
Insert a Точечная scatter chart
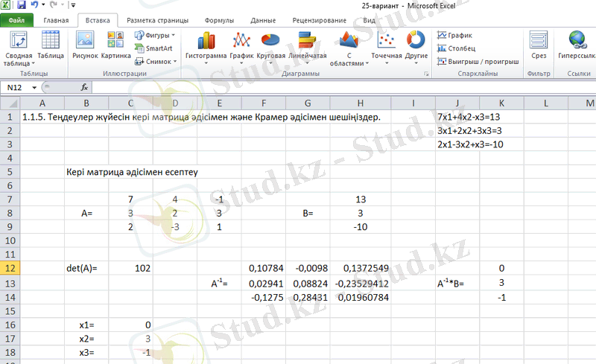[x=386, y=48]
